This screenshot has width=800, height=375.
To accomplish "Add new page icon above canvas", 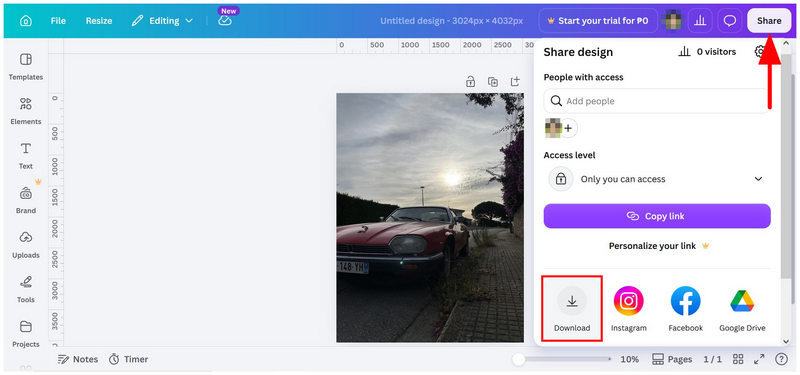I will point(515,82).
